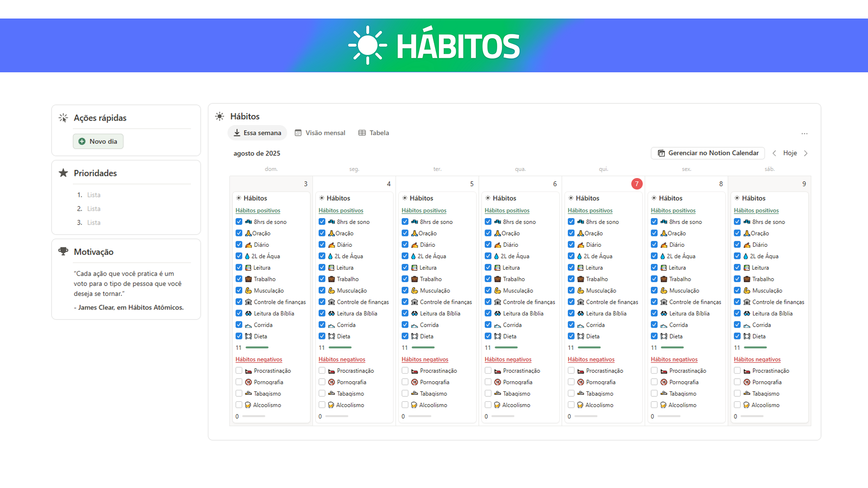Click the Notion Calendar icon in the manage button
The height and width of the screenshot is (488, 868).
point(662,153)
